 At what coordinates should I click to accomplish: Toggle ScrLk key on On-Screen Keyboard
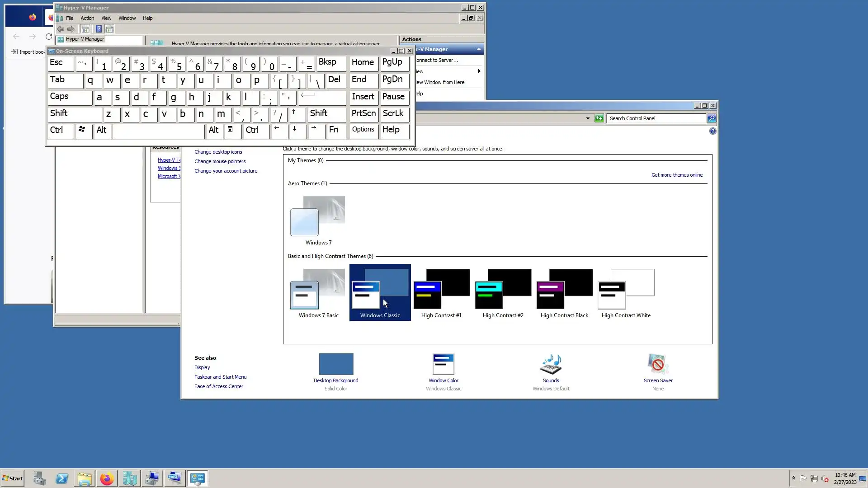(x=394, y=114)
